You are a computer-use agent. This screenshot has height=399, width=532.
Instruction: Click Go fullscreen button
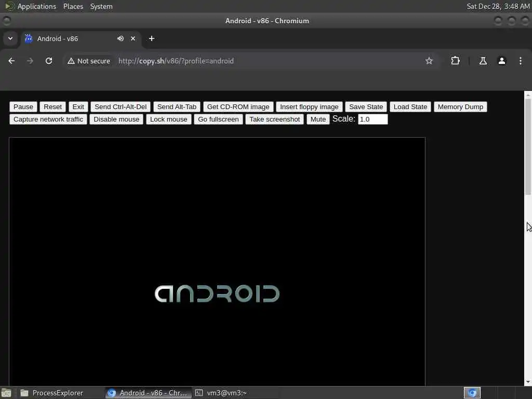[x=218, y=119]
